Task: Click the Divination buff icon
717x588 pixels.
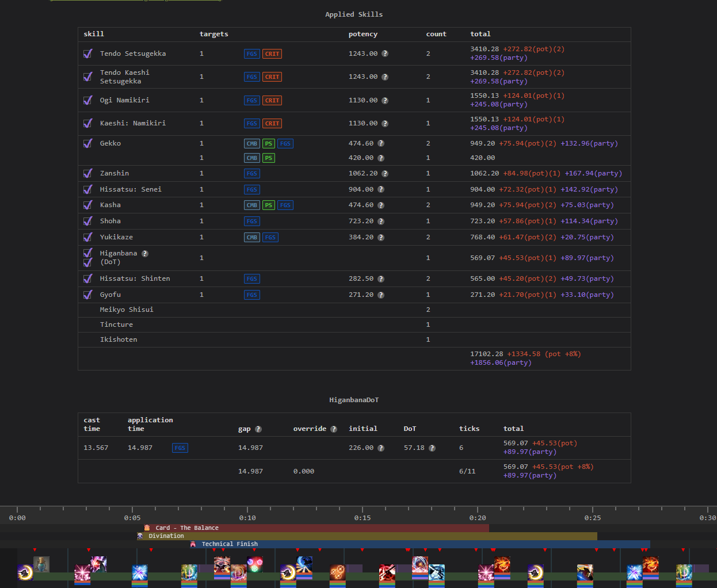Action: [x=140, y=536]
